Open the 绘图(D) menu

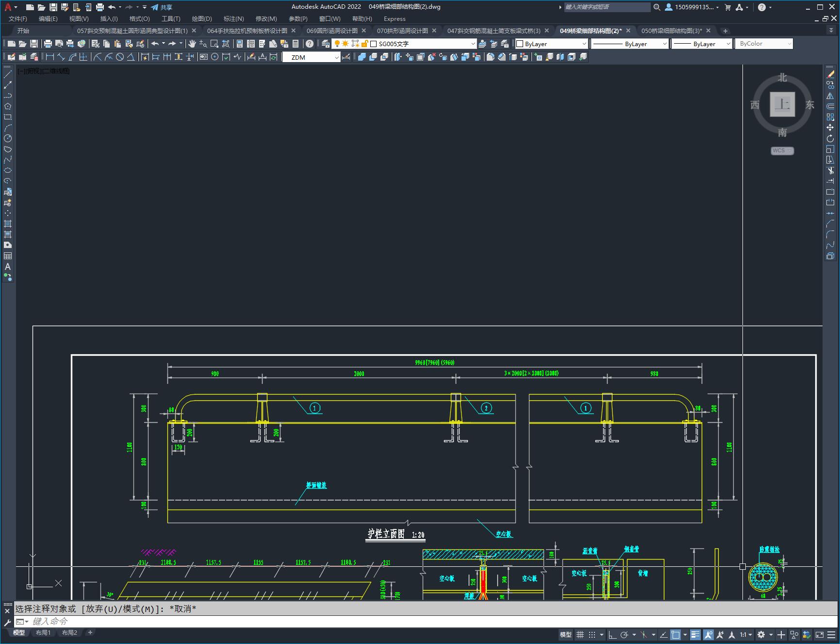(x=202, y=18)
